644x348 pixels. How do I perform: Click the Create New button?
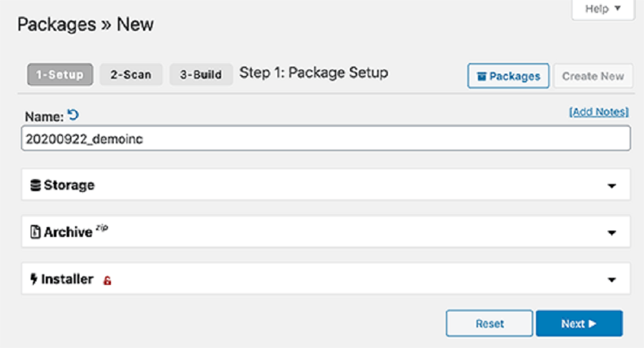[593, 76]
